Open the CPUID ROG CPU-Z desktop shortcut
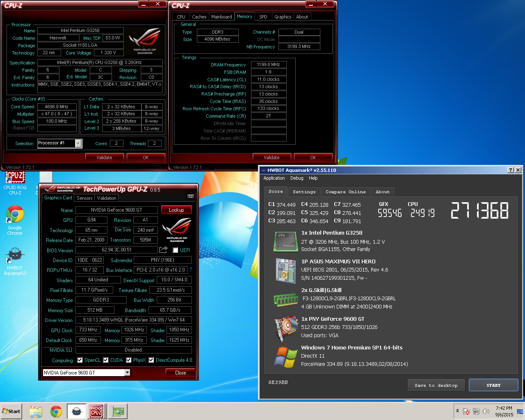The height and width of the screenshot is (420, 525). click(15, 183)
